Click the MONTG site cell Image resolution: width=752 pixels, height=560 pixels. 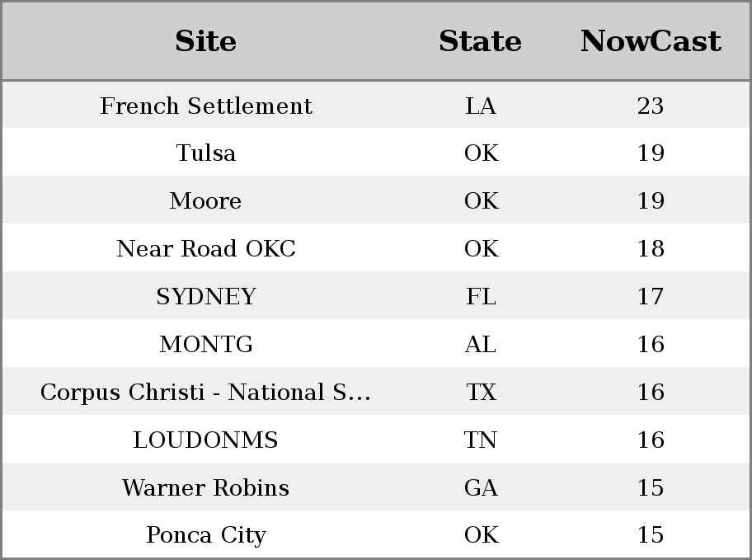coord(206,344)
